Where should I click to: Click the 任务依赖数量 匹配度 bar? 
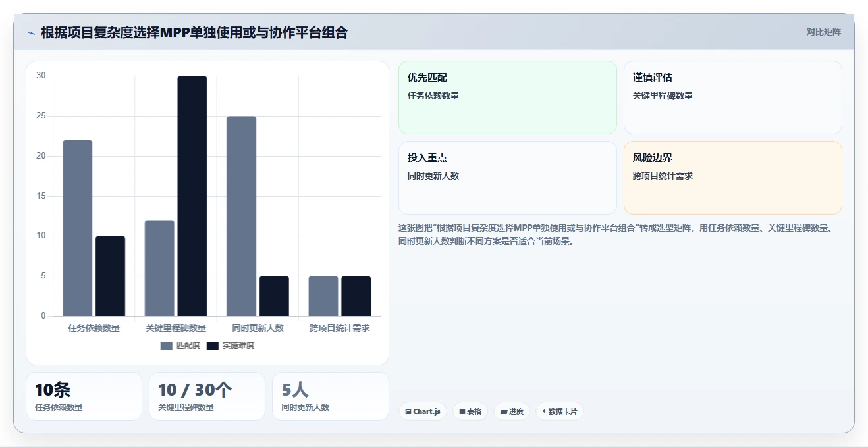78,228
